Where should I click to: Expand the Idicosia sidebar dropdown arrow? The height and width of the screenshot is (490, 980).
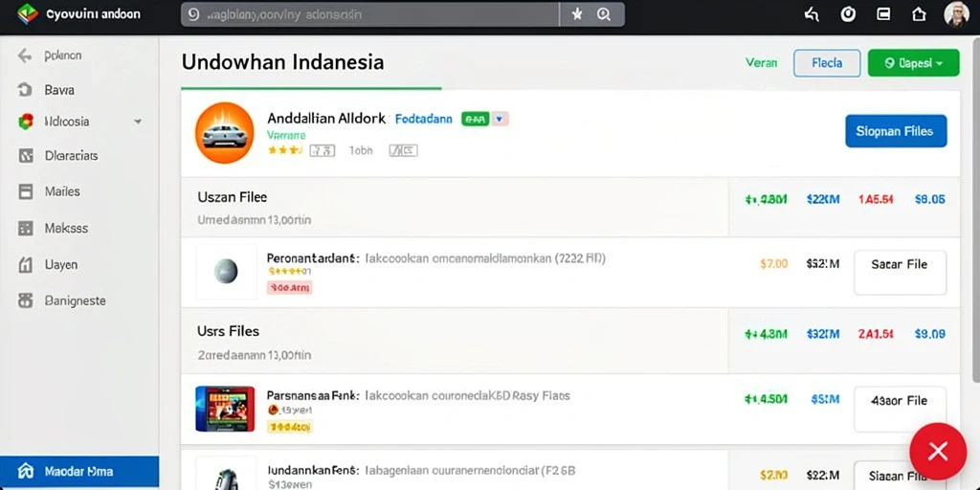138,122
